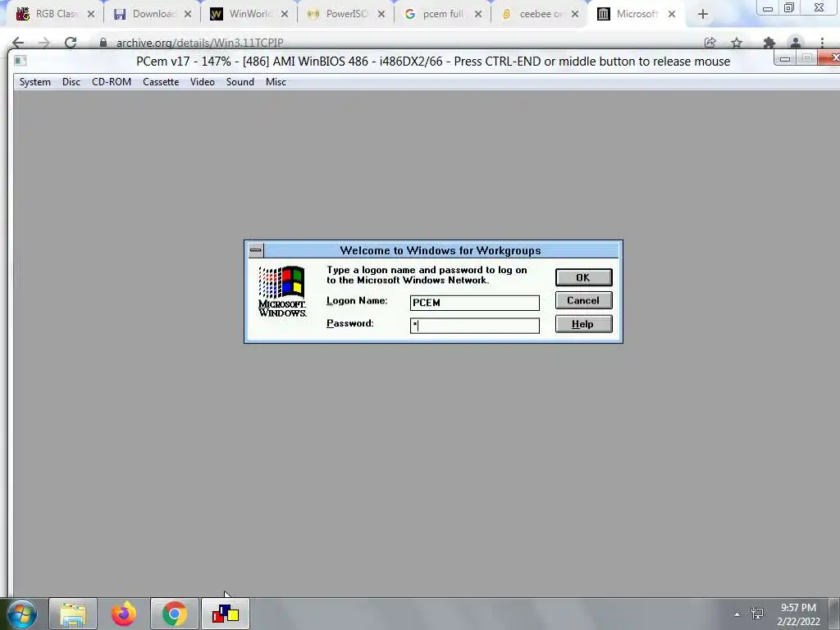Open the Windows Start menu
840x630 pixels.
click(21, 614)
